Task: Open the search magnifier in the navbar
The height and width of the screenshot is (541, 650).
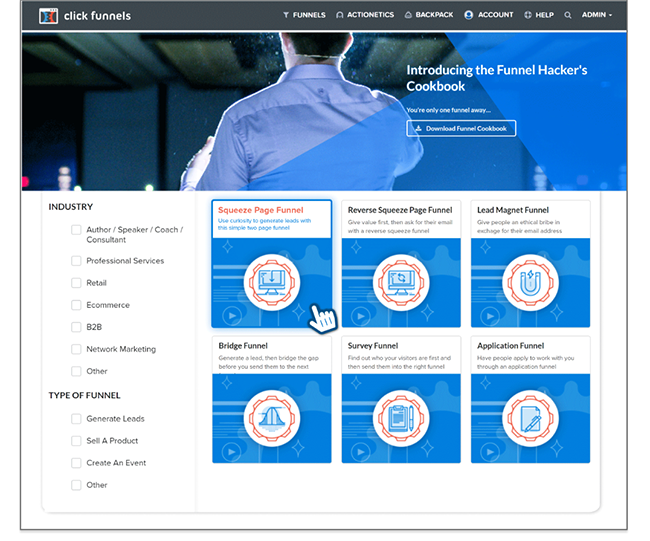Action: (568, 15)
